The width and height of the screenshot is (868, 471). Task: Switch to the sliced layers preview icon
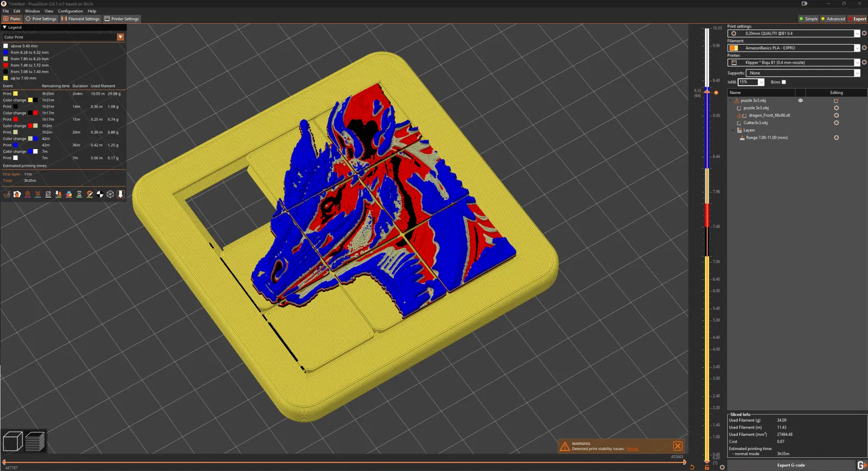click(x=35, y=441)
